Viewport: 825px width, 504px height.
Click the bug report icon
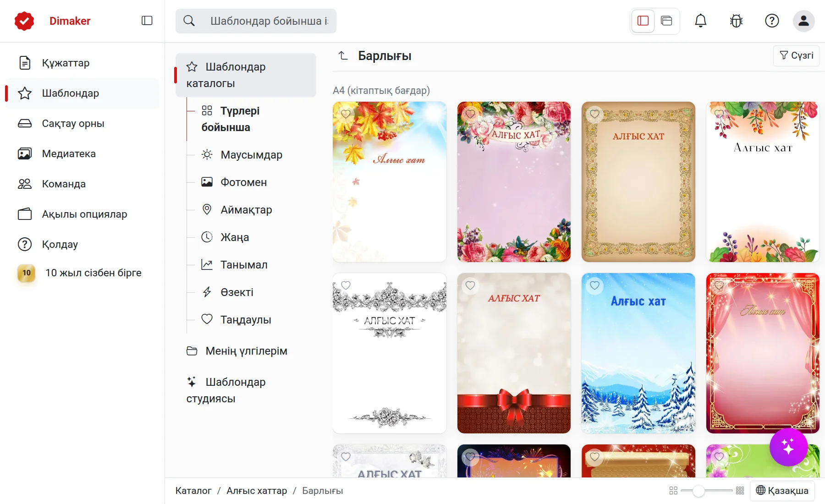click(x=736, y=21)
